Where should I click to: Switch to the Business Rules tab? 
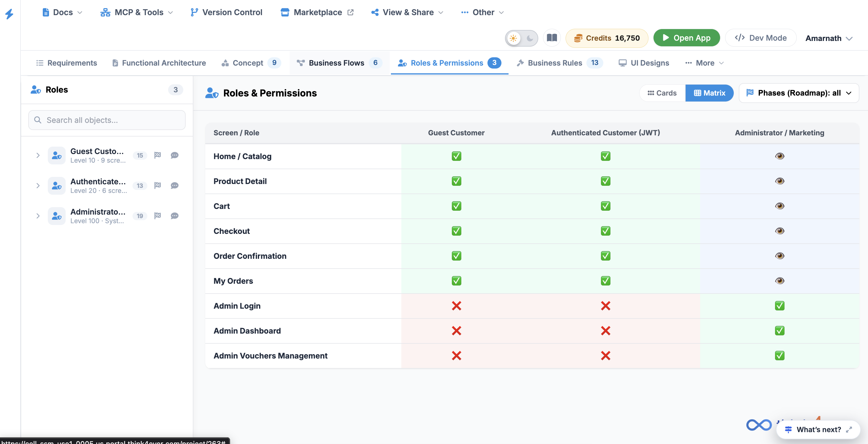559,63
